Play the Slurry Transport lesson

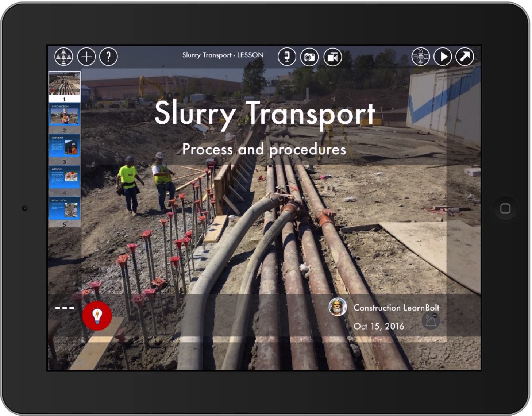pos(443,57)
